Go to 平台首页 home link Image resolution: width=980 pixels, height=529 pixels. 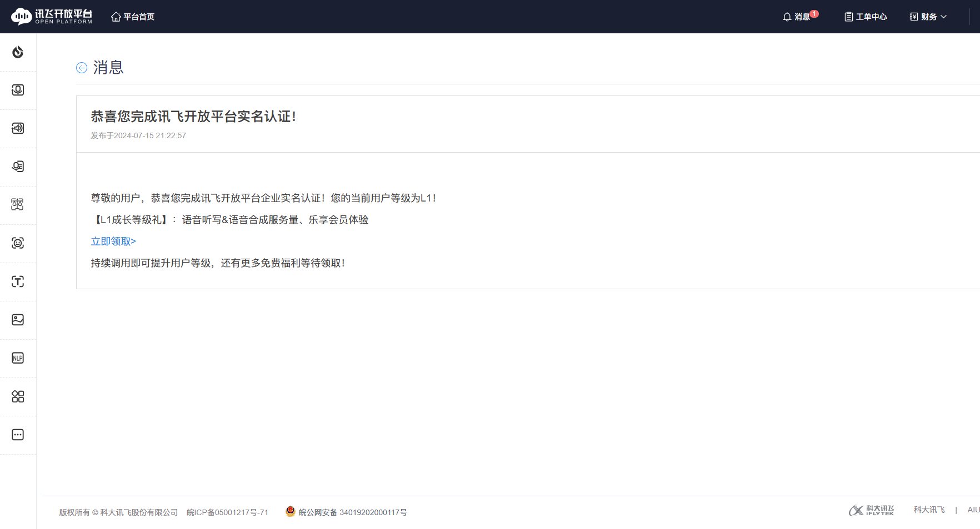click(x=133, y=17)
